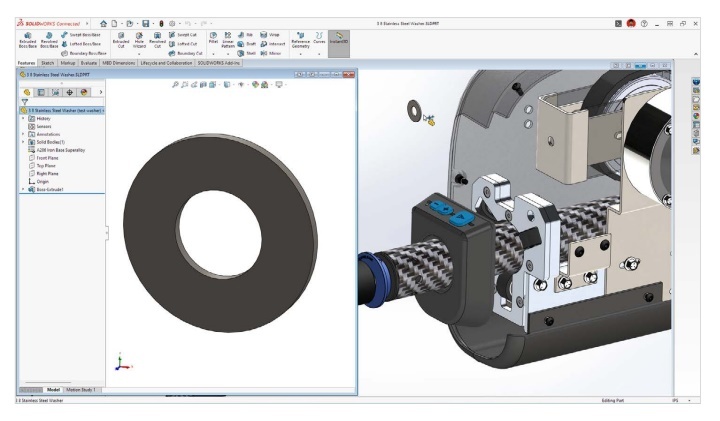Screen dimensions: 720x421
Task: Open the PropertyManager panel tab
Action: [x=41, y=92]
